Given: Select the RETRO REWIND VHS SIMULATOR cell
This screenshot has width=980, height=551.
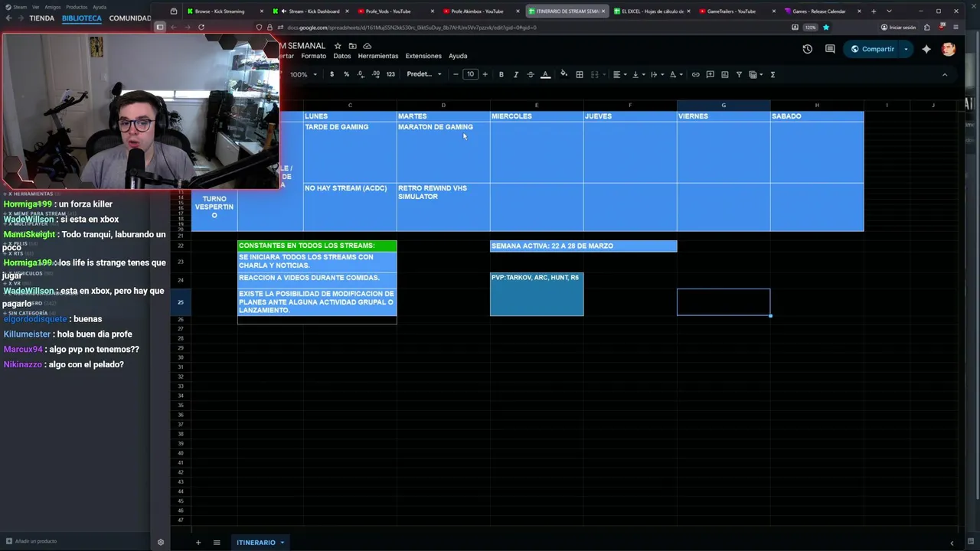Looking at the screenshot, I should 443,207.
